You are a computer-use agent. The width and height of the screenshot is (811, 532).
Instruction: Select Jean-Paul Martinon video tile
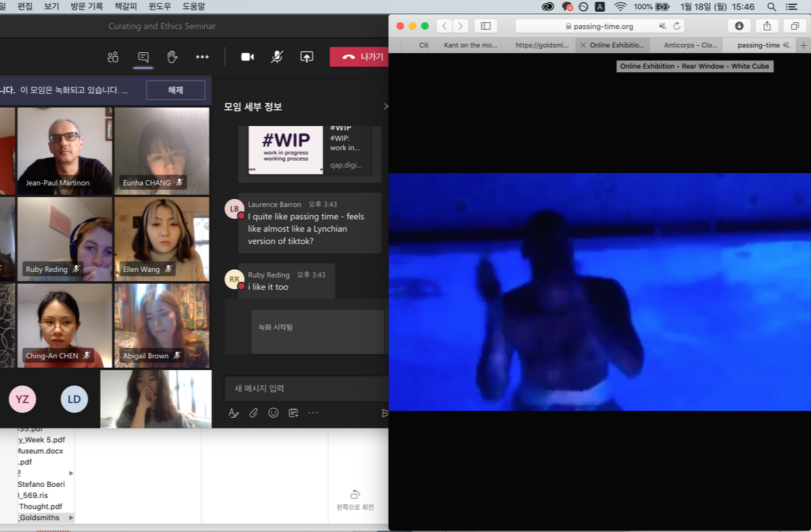(65, 151)
